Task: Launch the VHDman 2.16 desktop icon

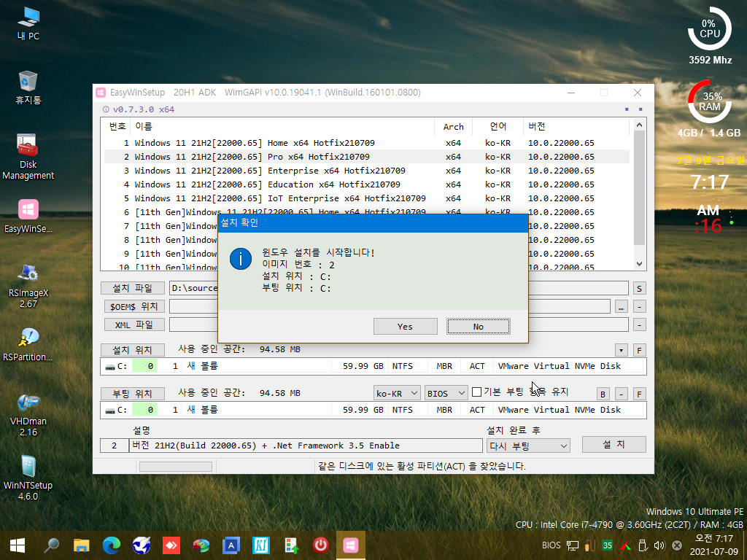Action: click(28, 414)
